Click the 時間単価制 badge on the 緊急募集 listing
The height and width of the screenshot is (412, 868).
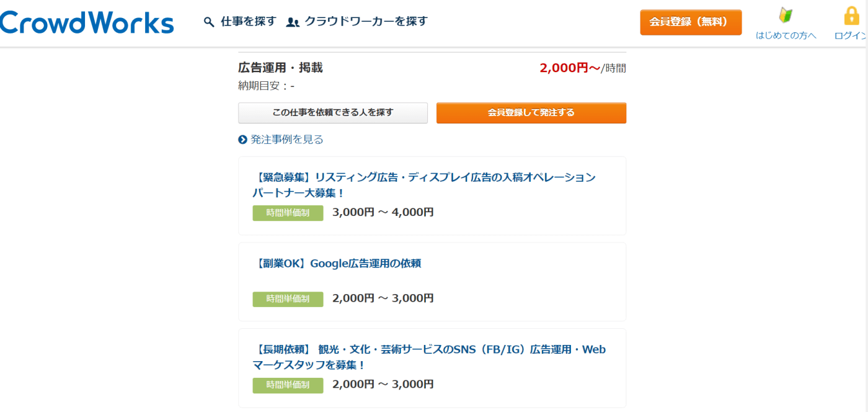pyautogui.click(x=288, y=212)
